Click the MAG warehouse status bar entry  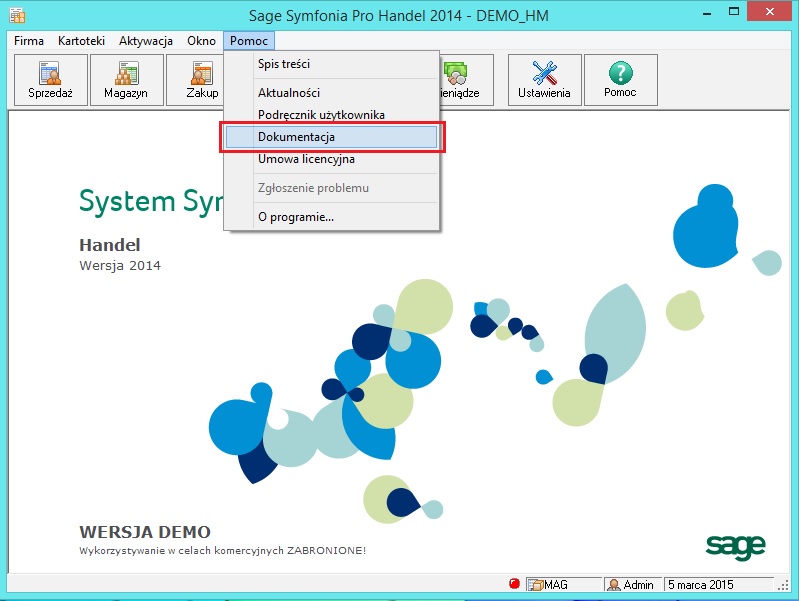pos(564,585)
